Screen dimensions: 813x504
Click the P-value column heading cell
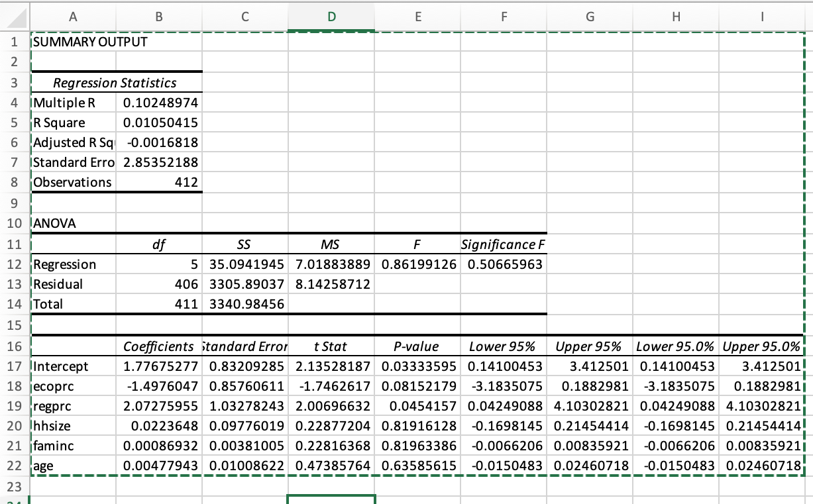(x=417, y=346)
